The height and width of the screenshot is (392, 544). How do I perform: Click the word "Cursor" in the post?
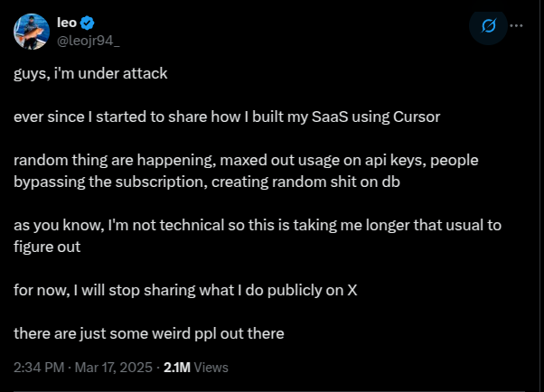pos(417,117)
